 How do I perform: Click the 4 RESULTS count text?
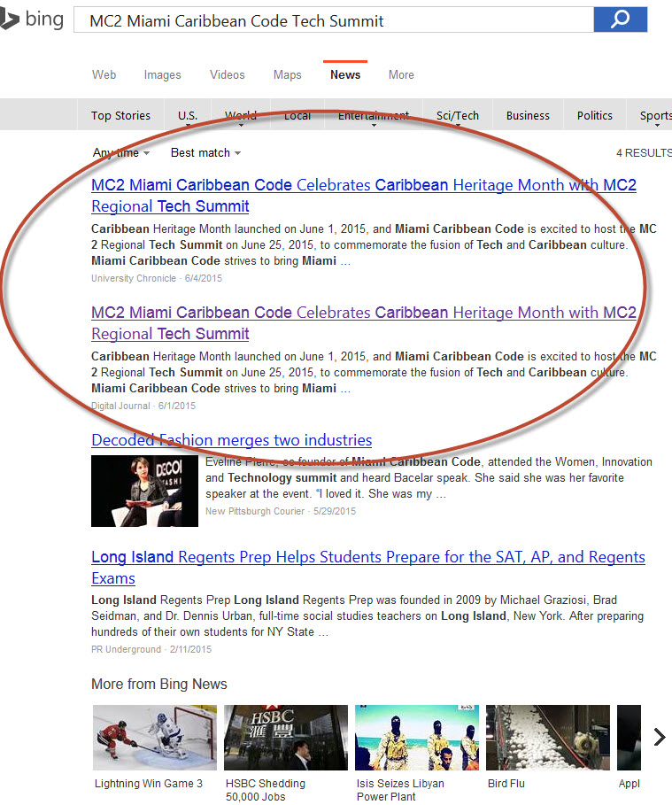tap(644, 152)
